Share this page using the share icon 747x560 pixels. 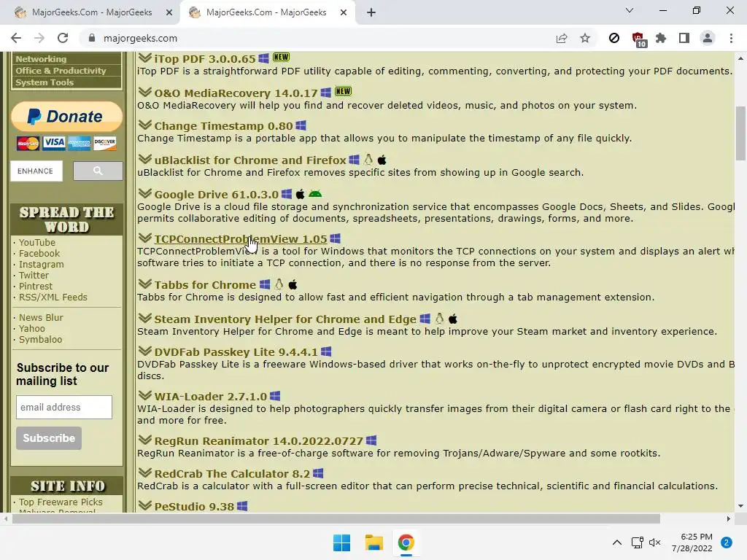click(562, 38)
